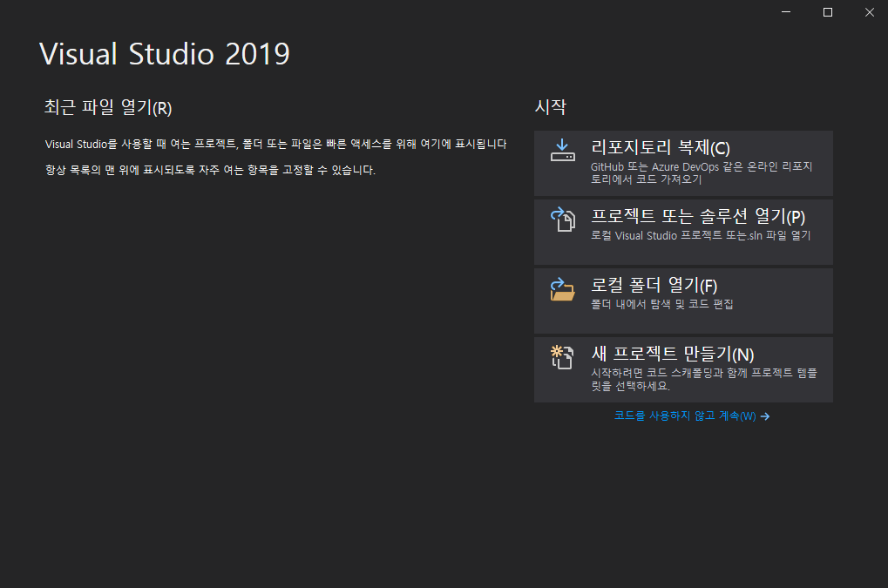Click the 시작 heading
This screenshot has height=588, width=888.
pyautogui.click(x=551, y=106)
